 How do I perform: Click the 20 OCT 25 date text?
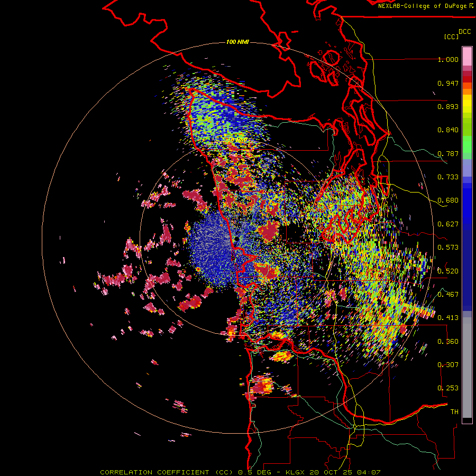[x=331, y=472]
